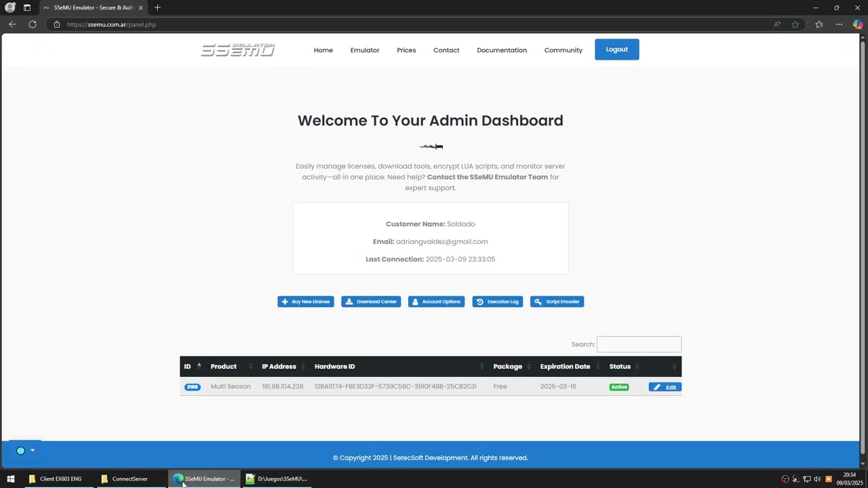
Task: Open the OBS tray icon
Action: pyautogui.click(x=785, y=479)
